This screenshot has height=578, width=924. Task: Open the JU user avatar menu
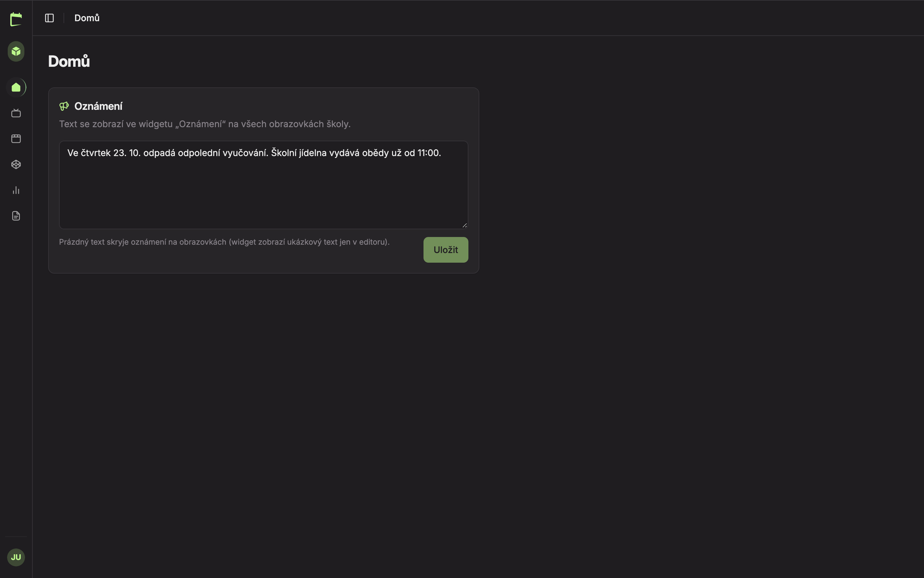[16, 557]
